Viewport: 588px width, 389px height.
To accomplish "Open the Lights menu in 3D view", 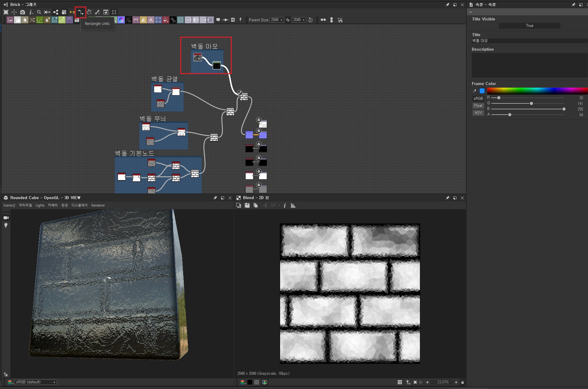I will point(40,205).
